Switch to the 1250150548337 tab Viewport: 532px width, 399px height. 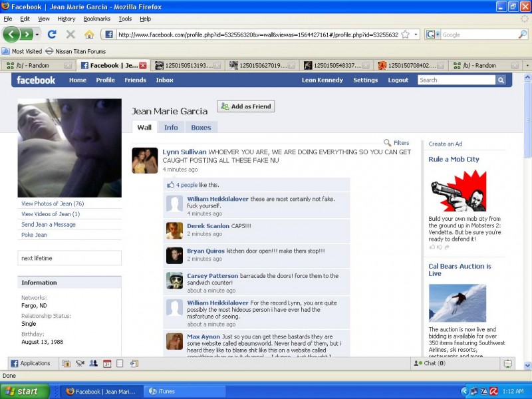[x=336, y=65]
